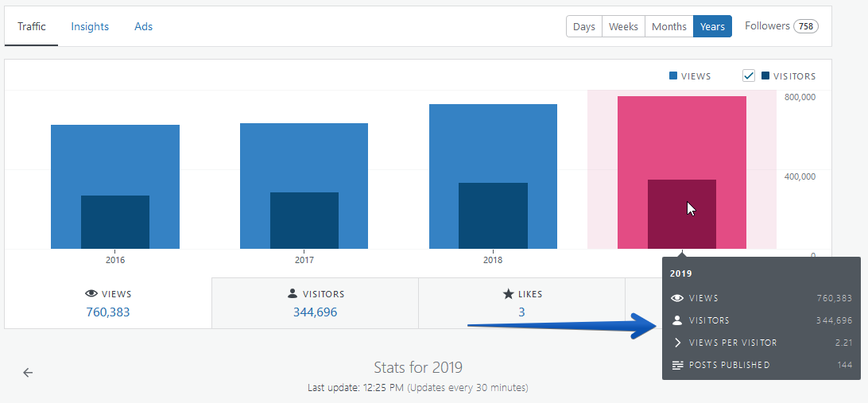
Task: Click the back arrow icon near Stats for 2019
Action: (28, 373)
